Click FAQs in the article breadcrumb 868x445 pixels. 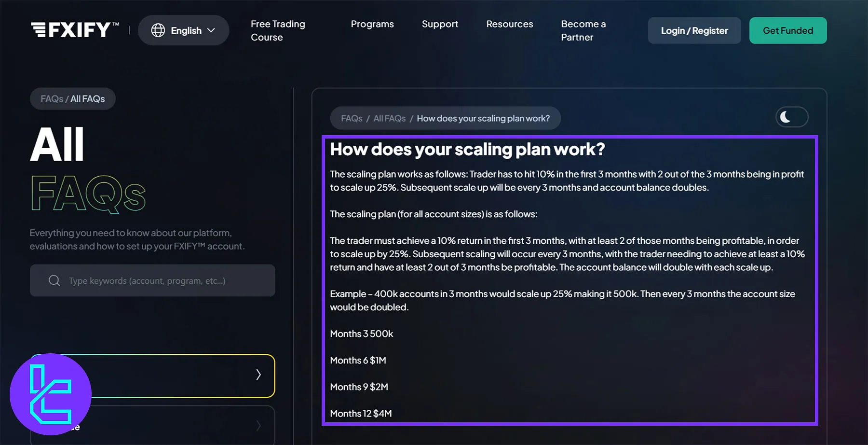352,118
